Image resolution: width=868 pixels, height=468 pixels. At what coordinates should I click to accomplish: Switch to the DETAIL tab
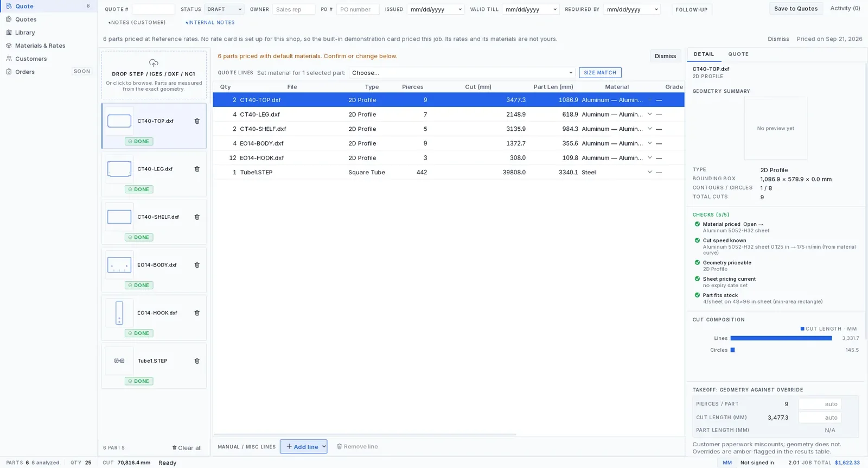[704, 54]
